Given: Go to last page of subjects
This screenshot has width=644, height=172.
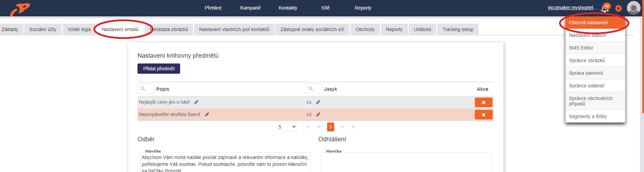Looking at the screenshot, I should tap(354, 127).
